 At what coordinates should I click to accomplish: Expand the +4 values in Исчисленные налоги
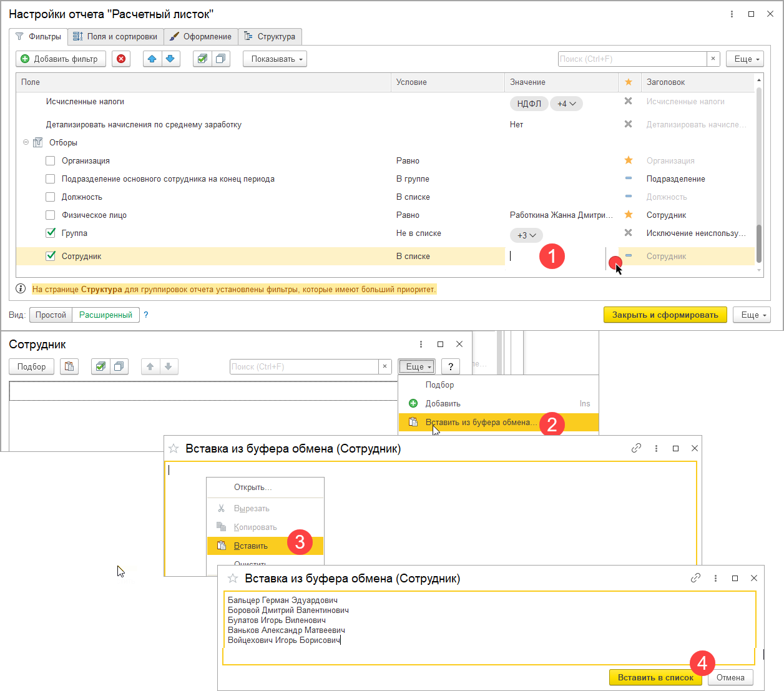566,104
